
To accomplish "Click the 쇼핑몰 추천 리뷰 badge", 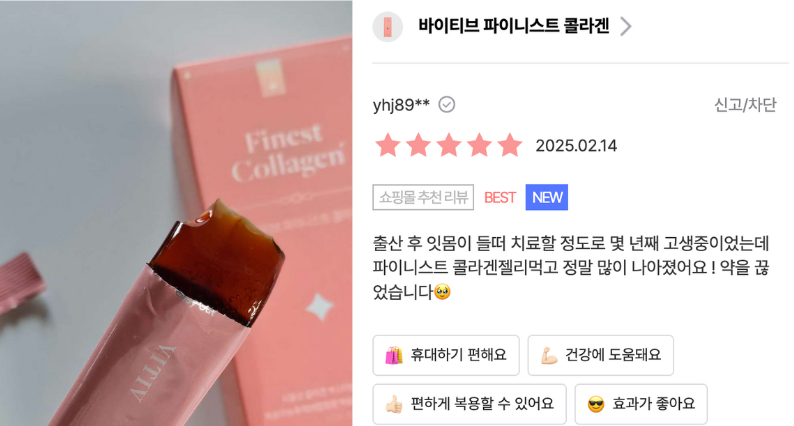I will (x=423, y=197).
